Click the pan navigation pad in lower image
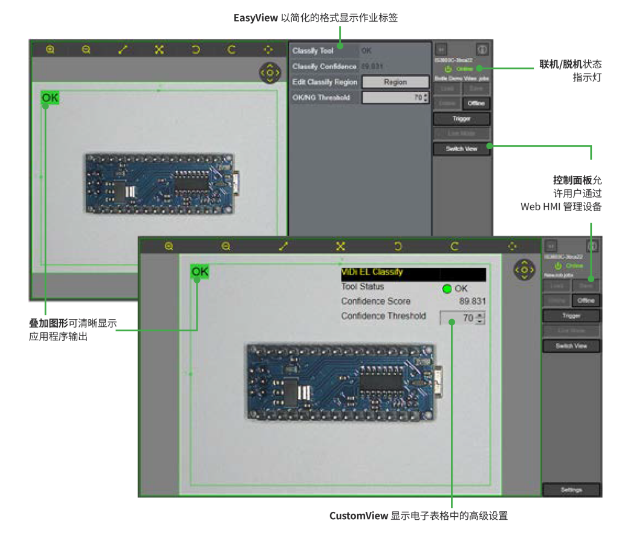Image resolution: width=634 pixels, height=535 pixels. coord(522,270)
